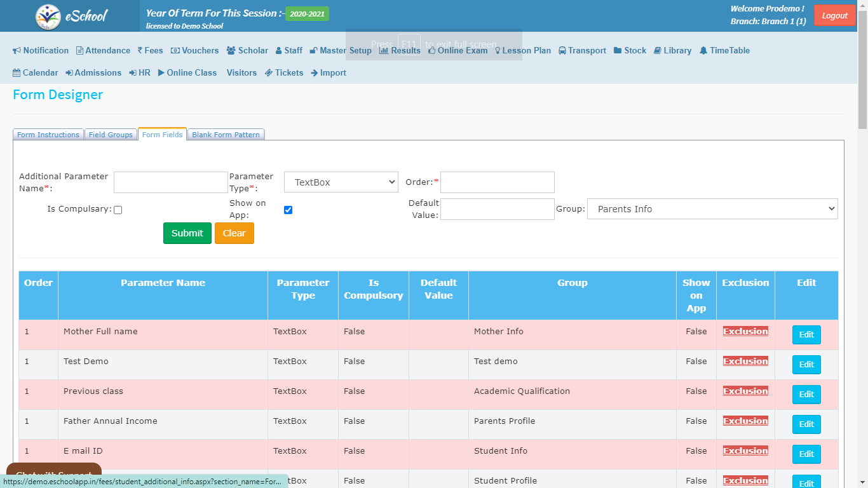Click the green Submit button
The width and height of the screenshot is (868, 488).
187,233
